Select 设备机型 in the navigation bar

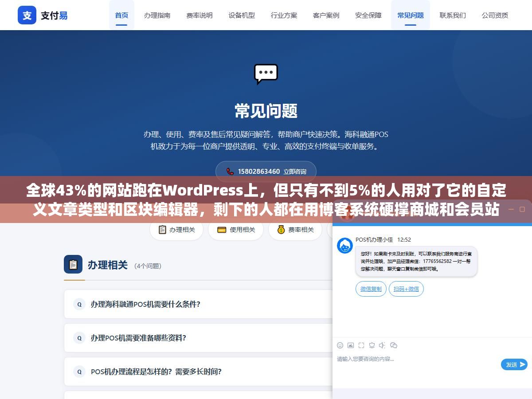(242, 15)
